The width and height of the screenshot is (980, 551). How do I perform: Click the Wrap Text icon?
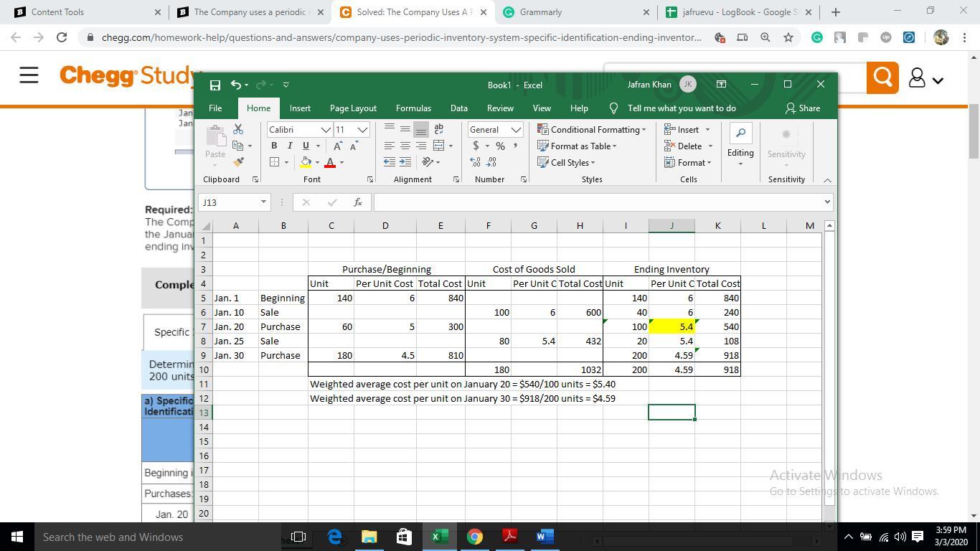tap(438, 128)
